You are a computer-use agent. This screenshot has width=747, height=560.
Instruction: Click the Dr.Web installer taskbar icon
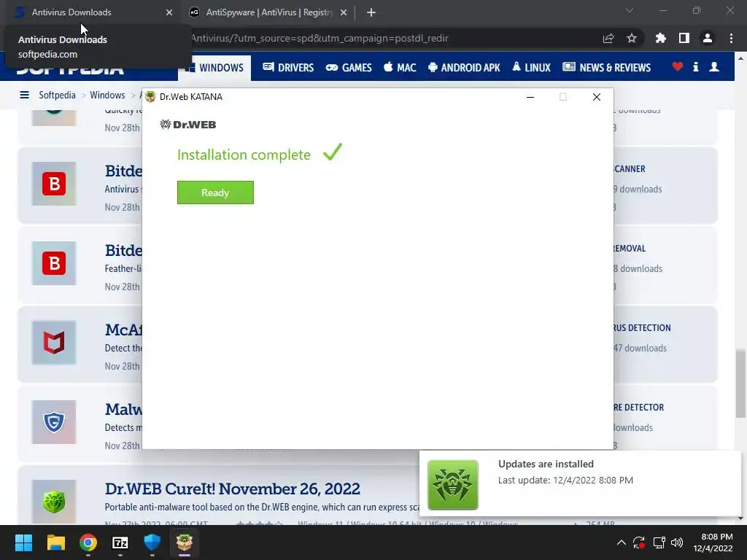coord(185,542)
